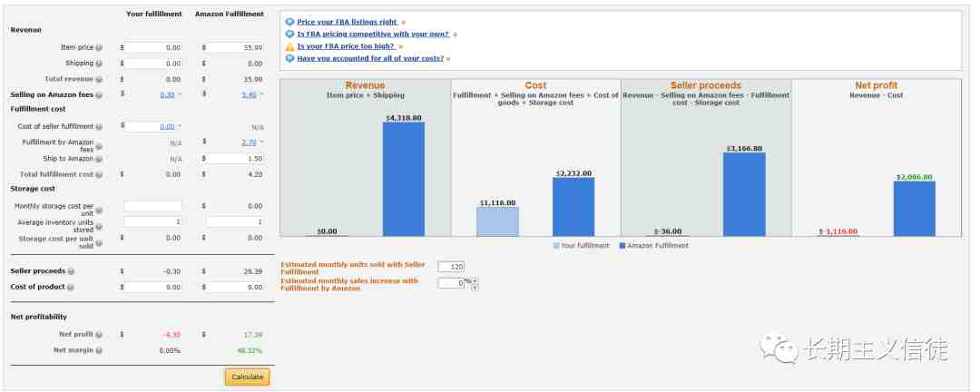Focus Monthly storage cost per unit field

coord(153,206)
